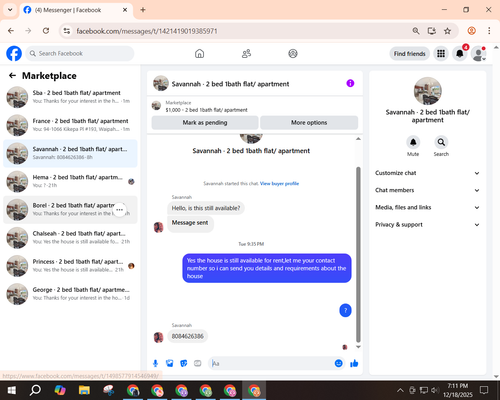Open the account profile avatar menu
The image size is (500, 400).
(x=478, y=53)
